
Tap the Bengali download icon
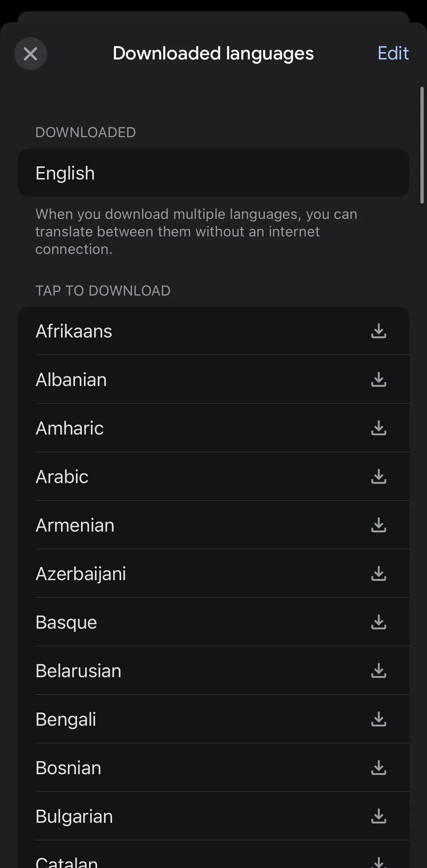(379, 720)
